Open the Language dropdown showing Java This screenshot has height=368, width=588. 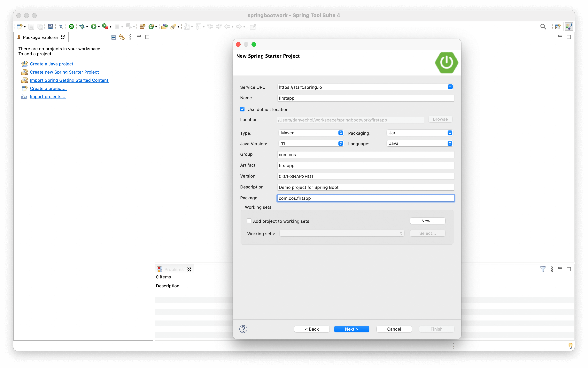(x=420, y=143)
